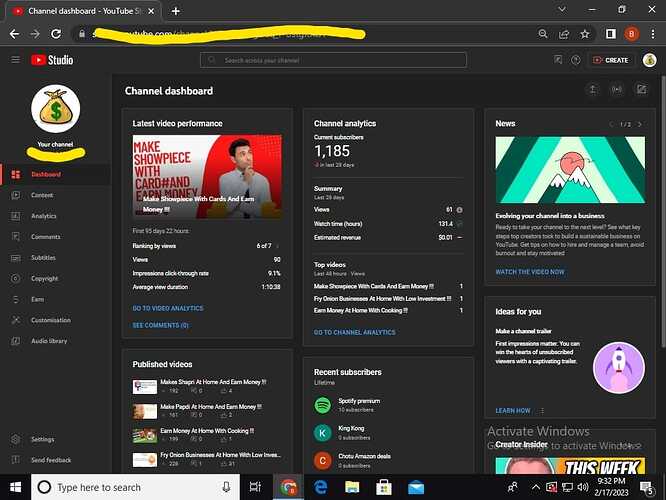Click the header icon left of help
666x500 pixels.
(558, 60)
